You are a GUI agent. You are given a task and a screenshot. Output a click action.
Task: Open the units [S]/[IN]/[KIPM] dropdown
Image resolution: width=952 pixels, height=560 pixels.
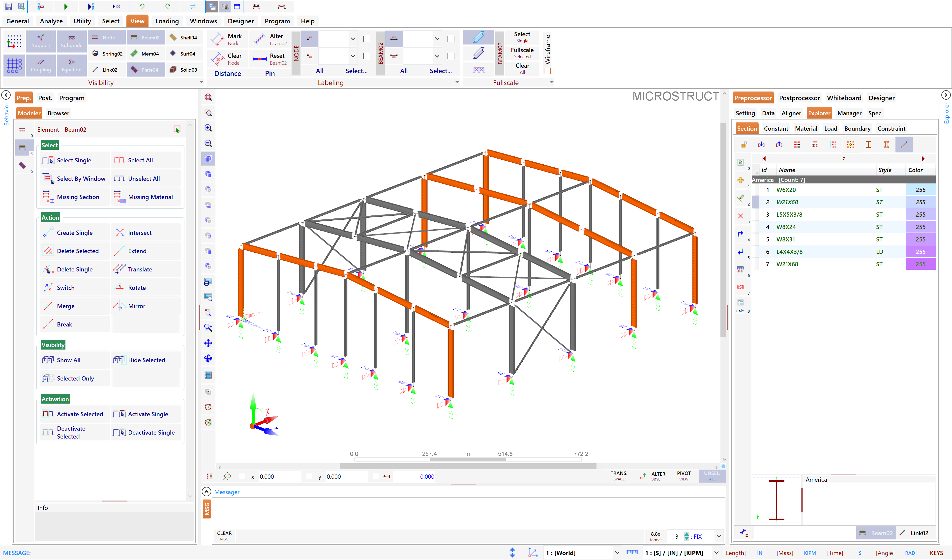716,553
